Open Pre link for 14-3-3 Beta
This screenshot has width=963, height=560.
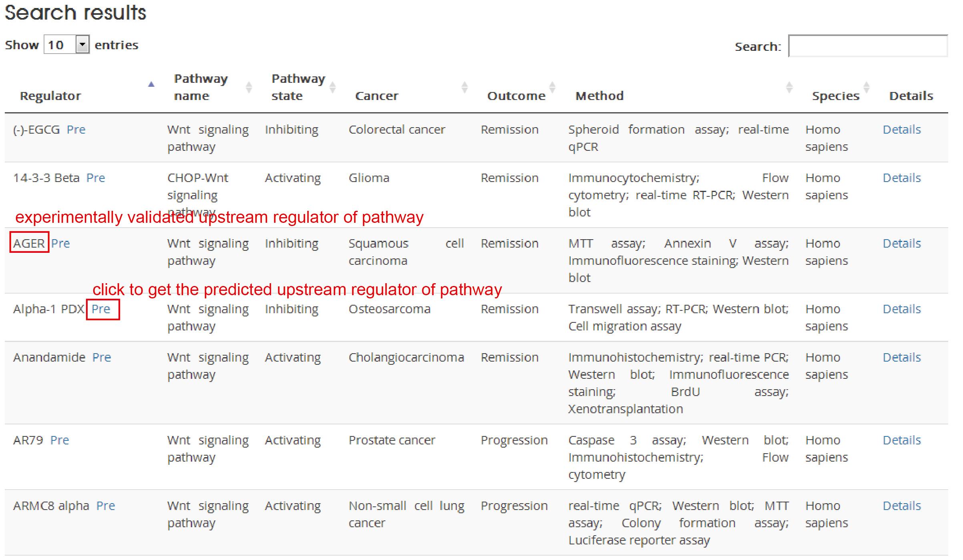click(x=96, y=178)
